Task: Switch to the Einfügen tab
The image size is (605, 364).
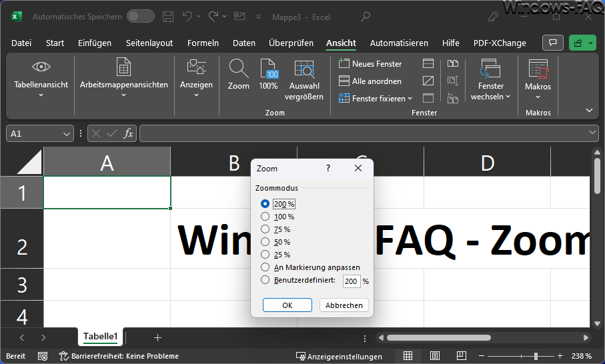Action: click(95, 43)
